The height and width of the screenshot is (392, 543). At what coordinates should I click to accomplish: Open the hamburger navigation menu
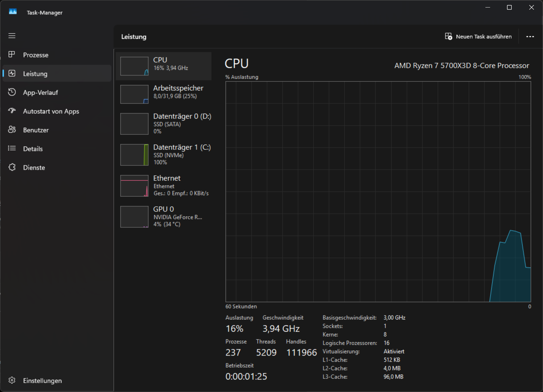(x=12, y=36)
